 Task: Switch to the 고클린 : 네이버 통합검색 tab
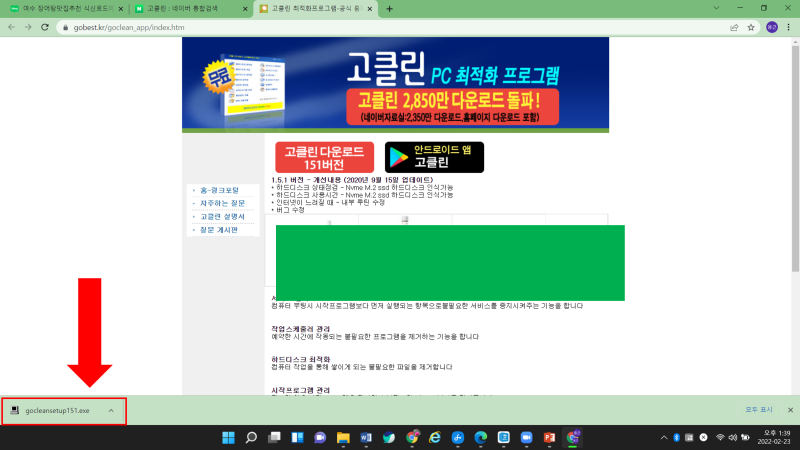(189, 9)
